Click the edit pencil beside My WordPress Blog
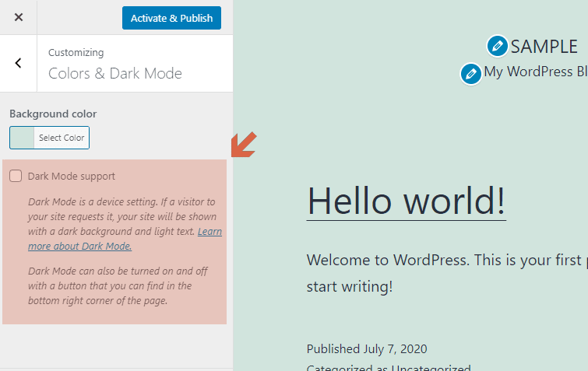Viewport: 588px width, 371px height. [x=470, y=74]
